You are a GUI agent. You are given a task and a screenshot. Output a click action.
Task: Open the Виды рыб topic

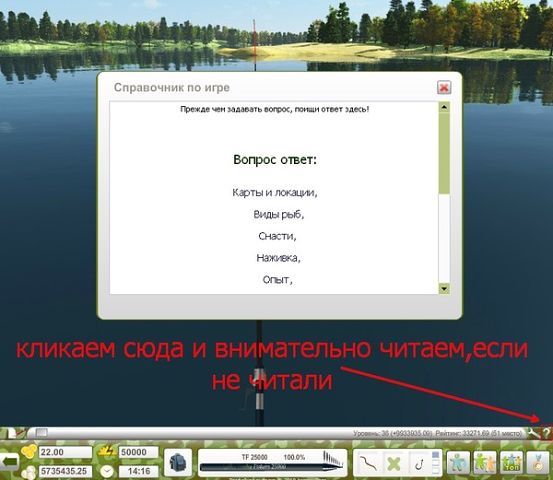point(279,214)
